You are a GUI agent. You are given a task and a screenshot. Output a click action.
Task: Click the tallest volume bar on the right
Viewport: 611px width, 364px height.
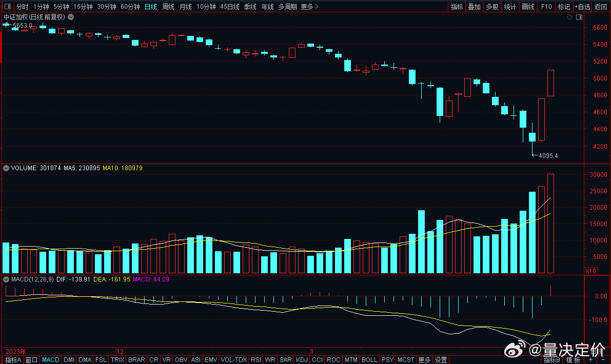pyautogui.click(x=550, y=223)
